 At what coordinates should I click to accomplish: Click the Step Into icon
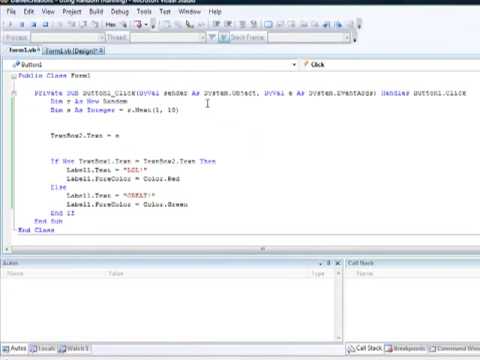[x=72, y=24]
